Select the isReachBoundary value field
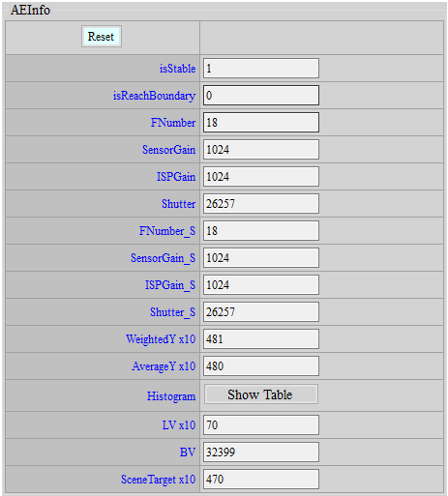448x496 pixels. coord(261,96)
